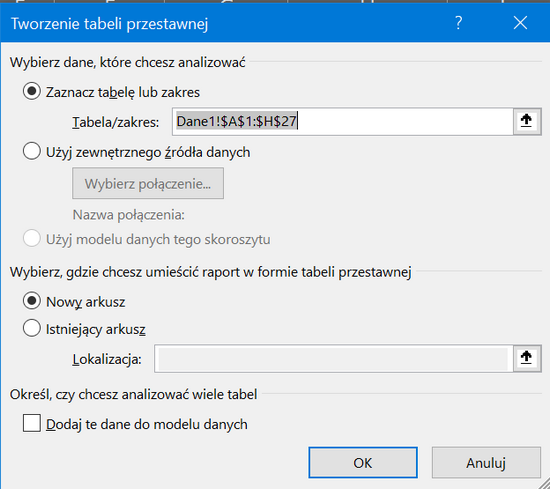This screenshot has height=489, width=550.
Task: Click inside the Tabela/zakres range field
Action: pyautogui.click(x=343, y=121)
